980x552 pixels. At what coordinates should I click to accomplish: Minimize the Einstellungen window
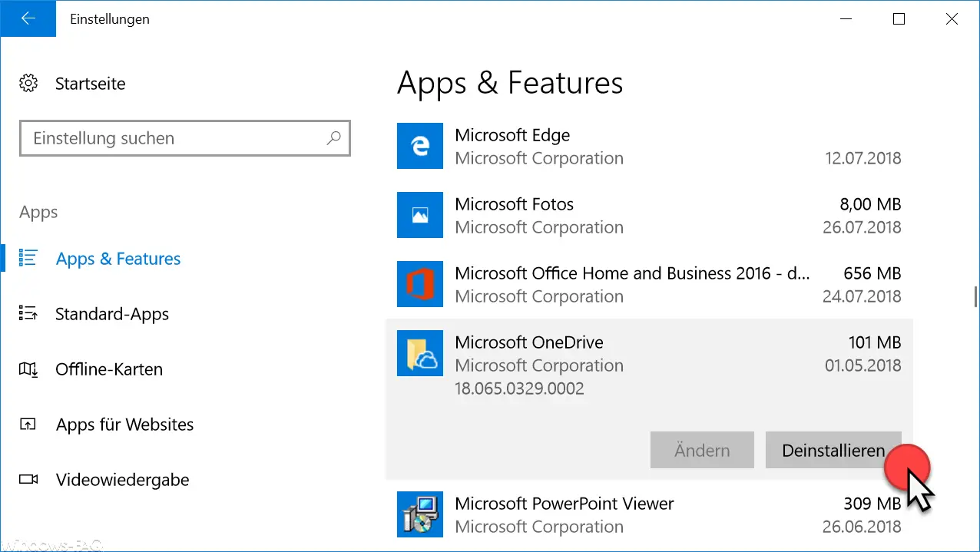click(847, 19)
